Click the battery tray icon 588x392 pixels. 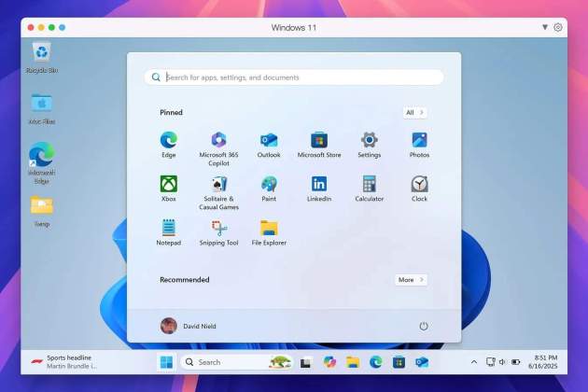coord(516,362)
